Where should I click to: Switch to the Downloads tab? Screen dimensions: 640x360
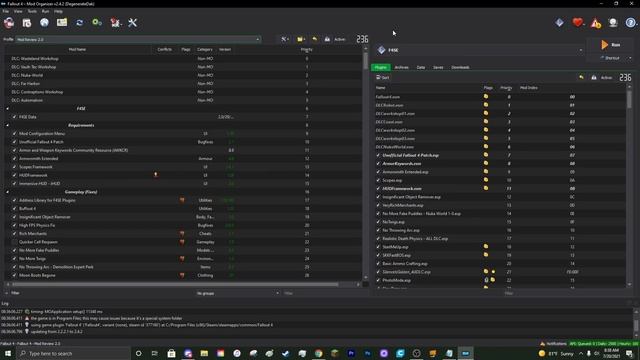click(x=460, y=67)
